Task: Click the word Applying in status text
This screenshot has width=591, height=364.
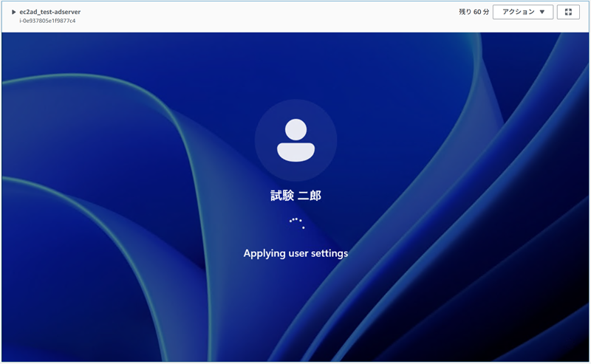Action: click(264, 253)
